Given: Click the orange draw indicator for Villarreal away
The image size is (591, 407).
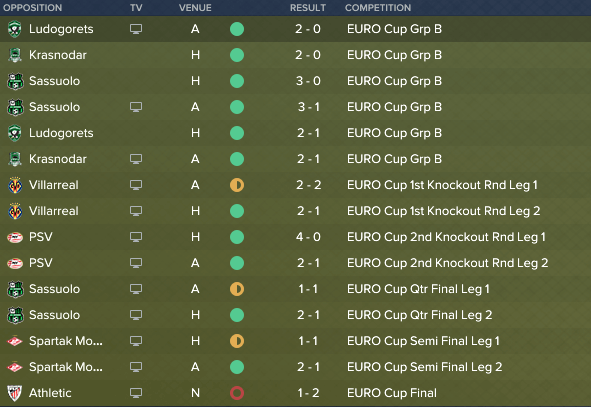Looking at the screenshot, I should 237,185.
